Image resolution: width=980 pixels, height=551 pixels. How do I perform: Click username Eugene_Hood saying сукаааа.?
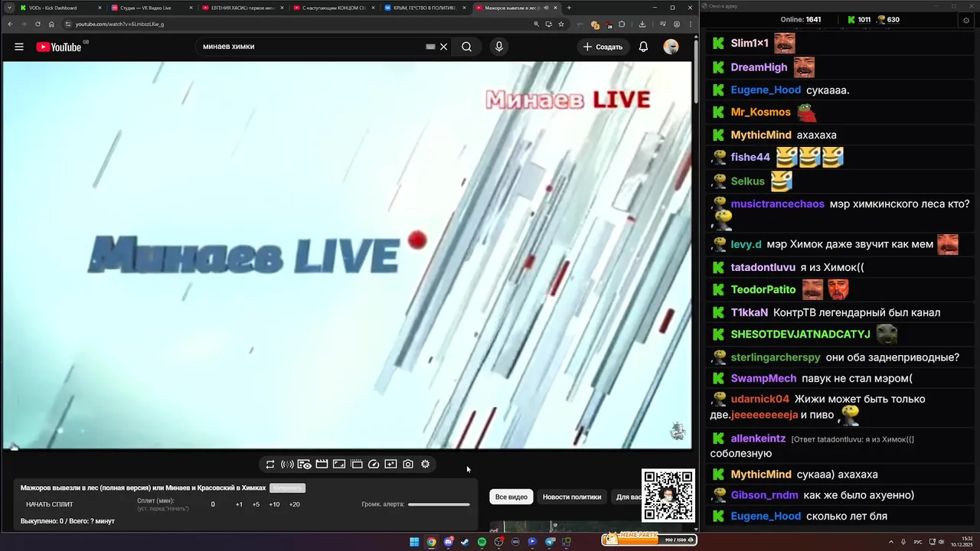766,90
